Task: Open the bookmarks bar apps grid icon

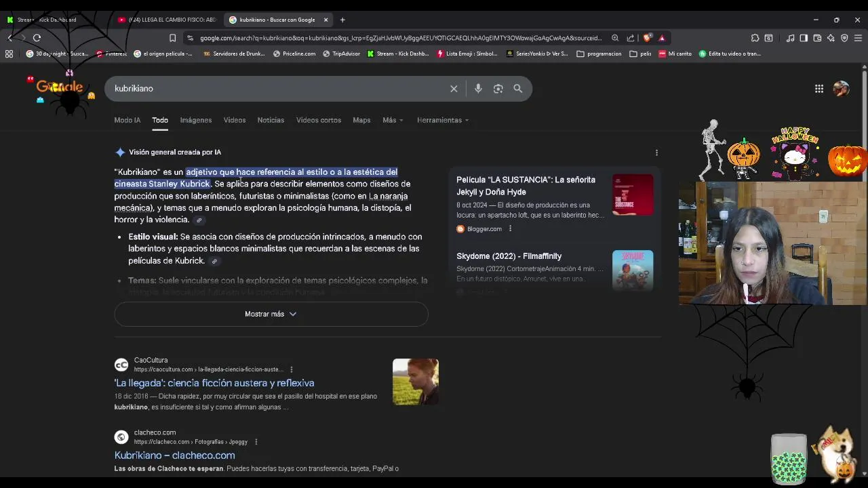Action: [9, 54]
